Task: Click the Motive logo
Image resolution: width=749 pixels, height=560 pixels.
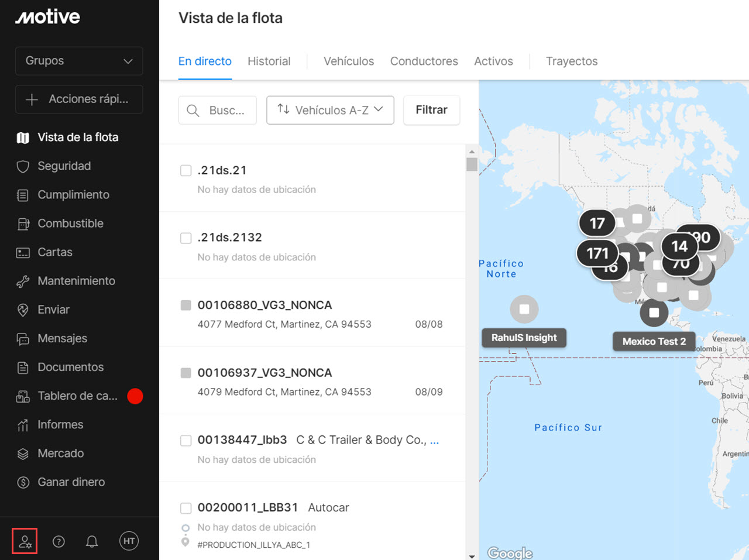Action: [x=48, y=16]
